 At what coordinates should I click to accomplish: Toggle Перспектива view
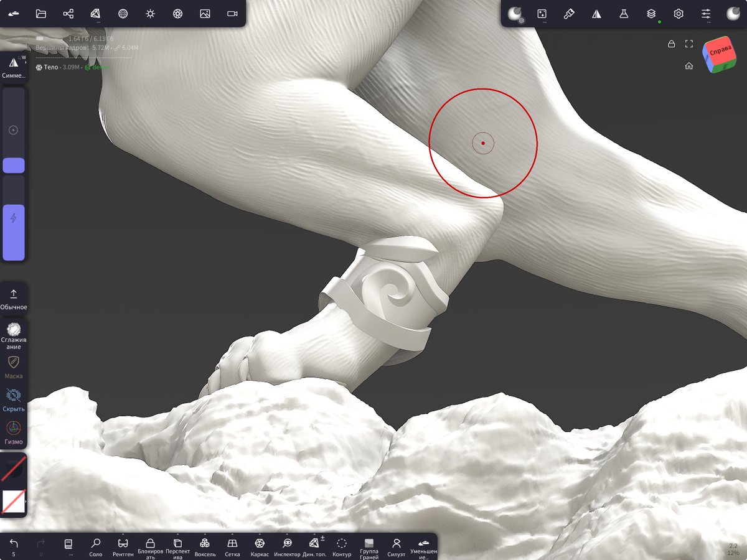click(177, 548)
